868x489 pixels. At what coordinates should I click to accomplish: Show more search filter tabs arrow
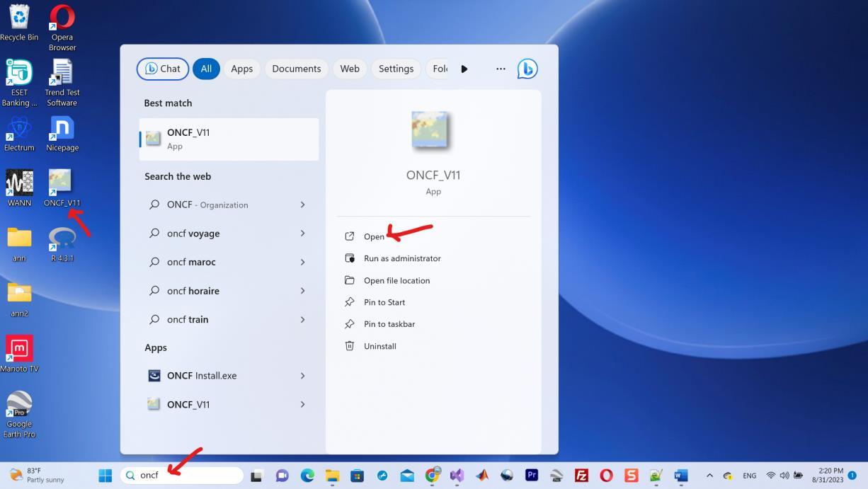[464, 69]
